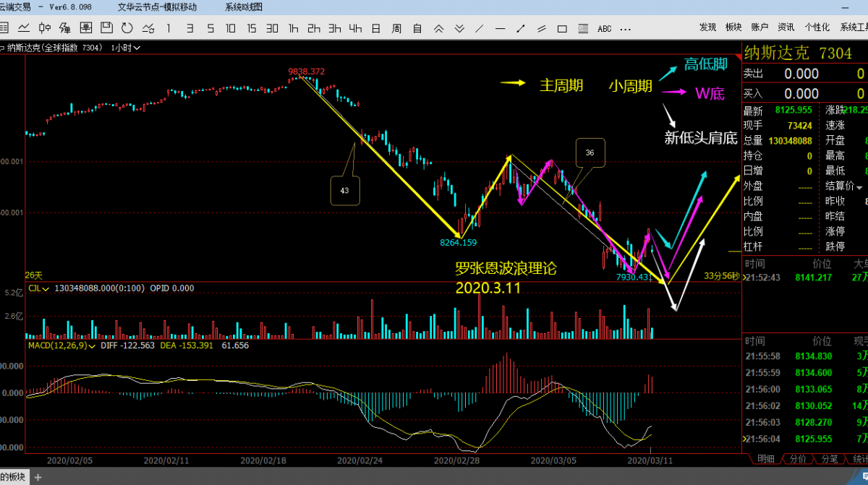Click the chart title 纳斯达克(全球指数 7304)
Image resolution: width=868 pixels, height=485 pixels.
[x=54, y=48]
